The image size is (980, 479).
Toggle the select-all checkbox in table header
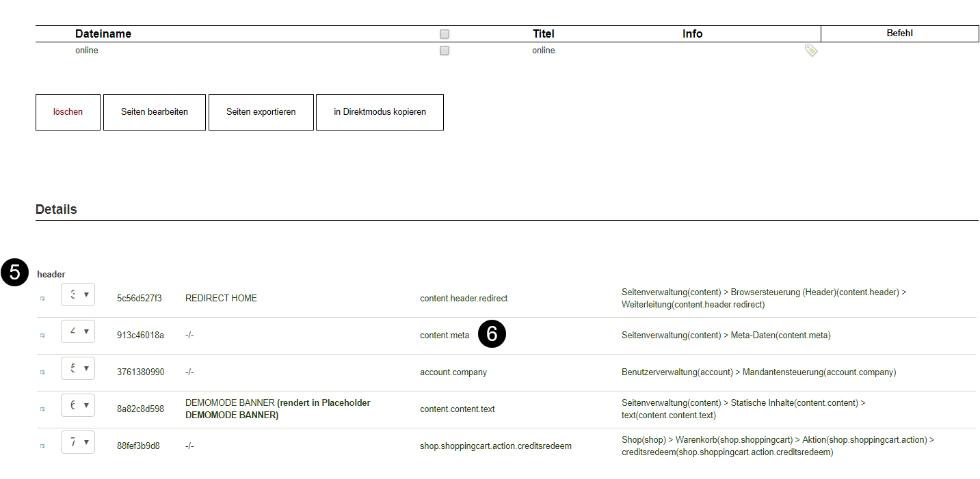click(x=445, y=34)
